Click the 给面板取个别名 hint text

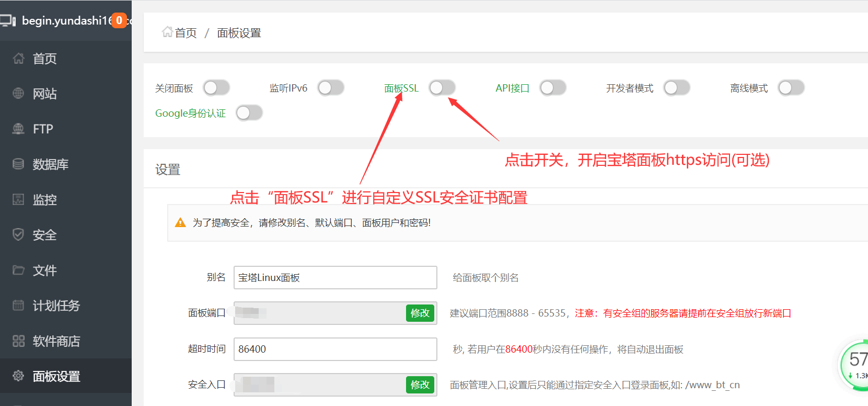(x=485, y=277)
